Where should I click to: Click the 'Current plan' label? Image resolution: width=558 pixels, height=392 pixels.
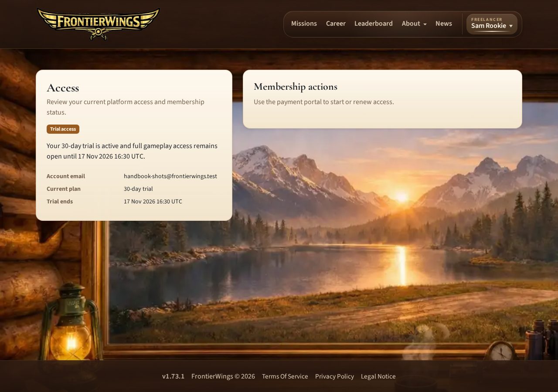(x=64, y=189)
